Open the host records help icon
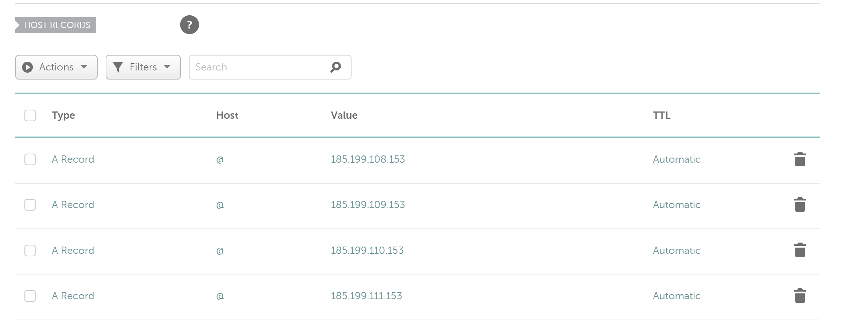868x321 pixels. 190,25
